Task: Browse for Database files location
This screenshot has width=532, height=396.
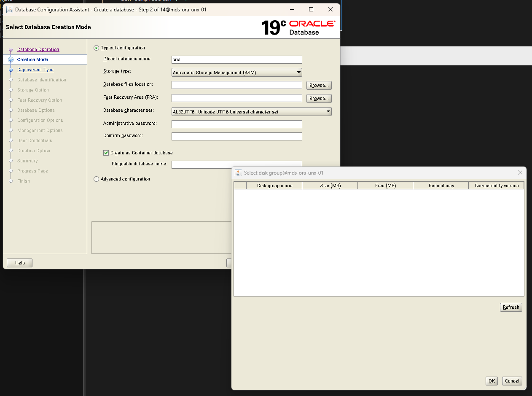Action: 319,85
